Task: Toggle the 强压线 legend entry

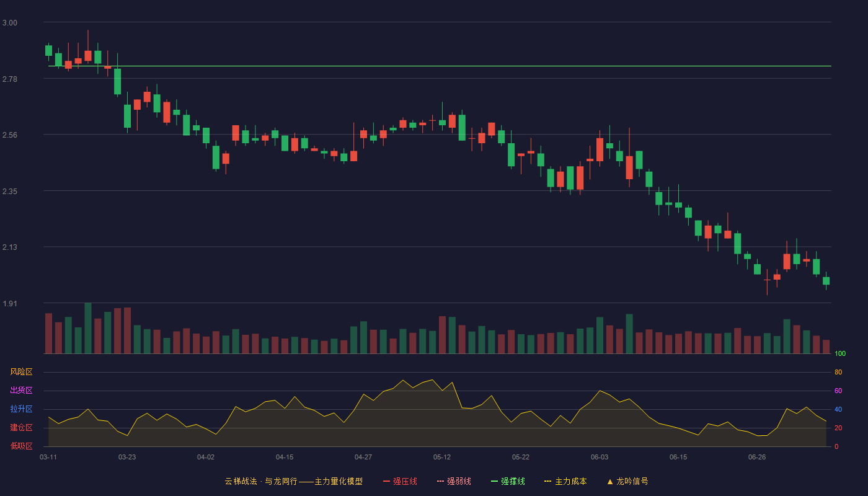Action: pyautogui.click(x=400, y=481)
